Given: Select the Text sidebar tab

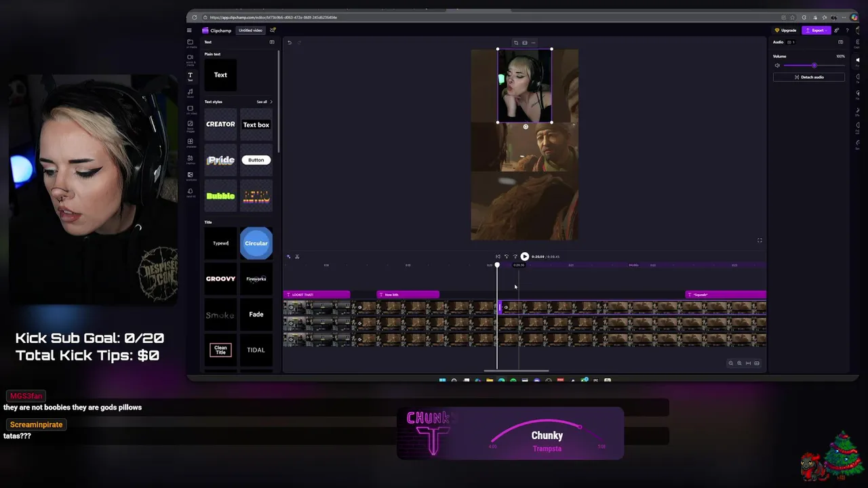Looking at the screenshot, I should 191,76.
